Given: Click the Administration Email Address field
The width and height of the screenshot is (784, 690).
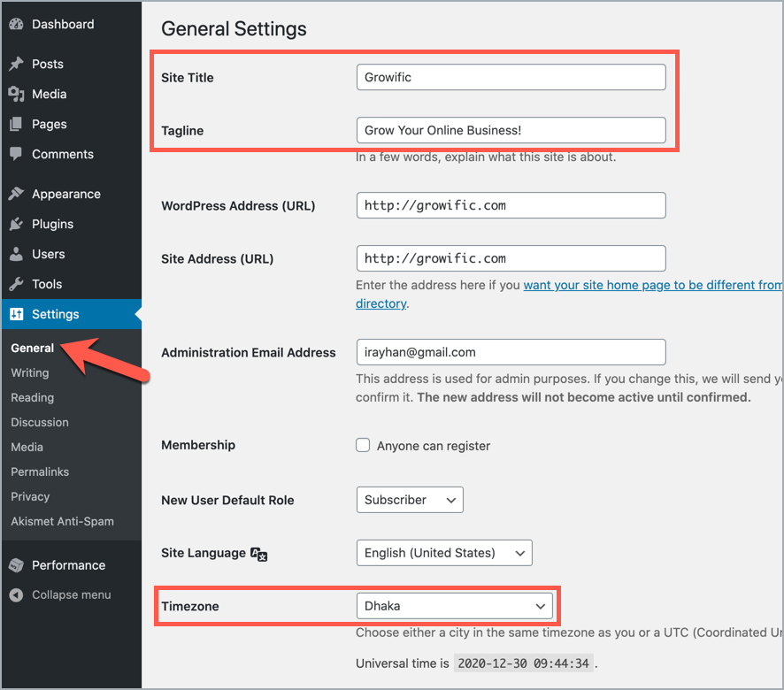Looking at the screenshot, I should [511, 352].
